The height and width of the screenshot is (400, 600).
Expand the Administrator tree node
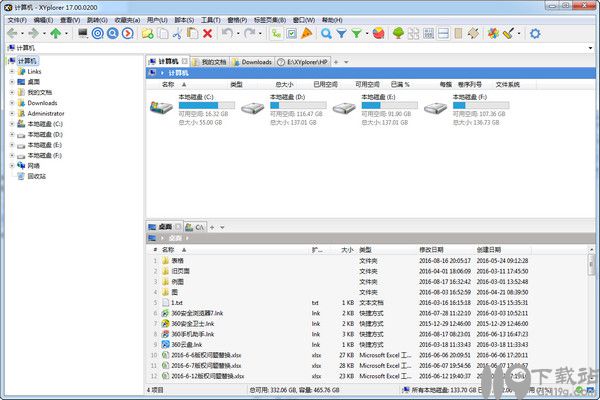pyautogui.click(x=12, y=114)
